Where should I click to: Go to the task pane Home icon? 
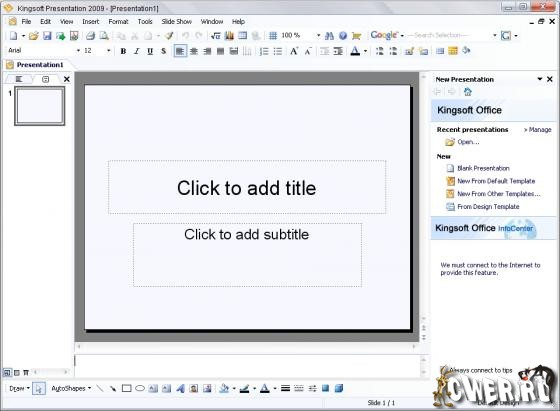tap(468, 92)
